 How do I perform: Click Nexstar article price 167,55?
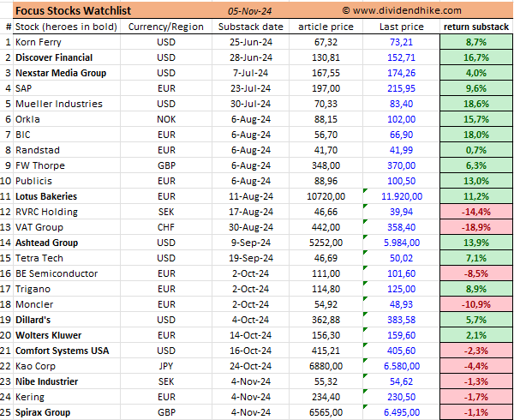click(x=326, y=73)
